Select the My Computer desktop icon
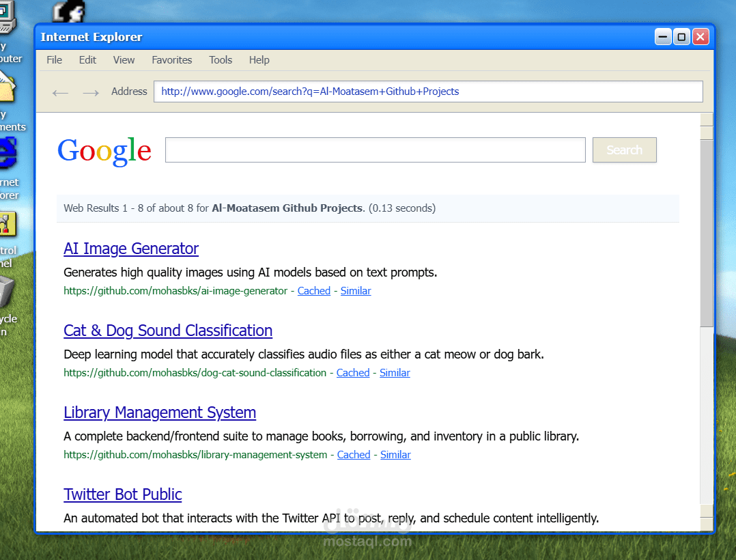The height and width of the screenshot is (560, 736). (x=10, y=32)
